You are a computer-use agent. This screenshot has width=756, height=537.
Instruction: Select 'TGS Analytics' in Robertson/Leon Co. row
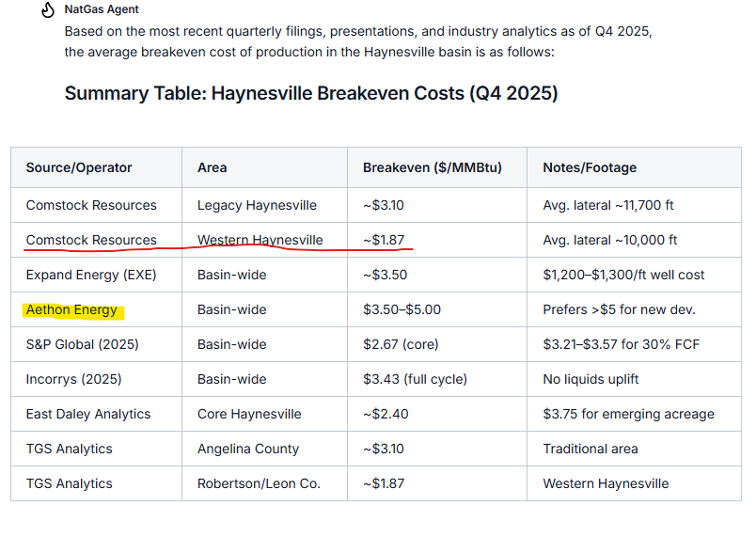click(x=69, y=483)
